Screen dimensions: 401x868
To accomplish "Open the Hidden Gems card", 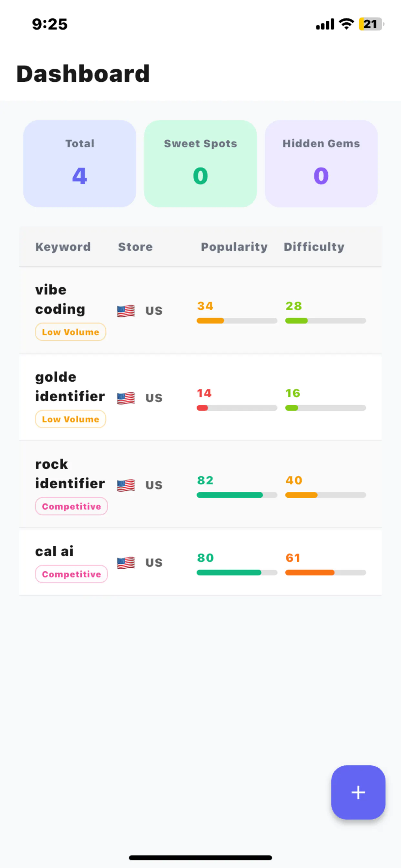I will pyautogui.click(x=321, y=164).
